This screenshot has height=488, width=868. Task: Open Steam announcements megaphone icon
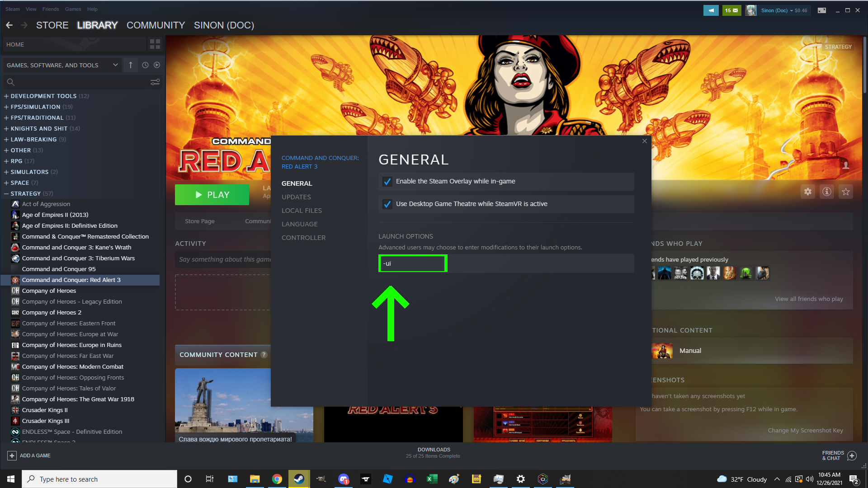(x=711, y=10)
